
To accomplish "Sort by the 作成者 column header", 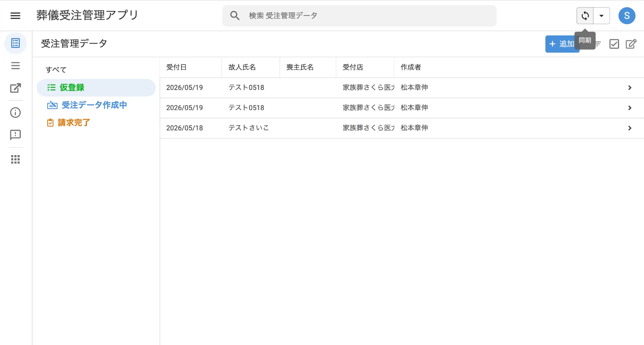I will pos(411,67).
